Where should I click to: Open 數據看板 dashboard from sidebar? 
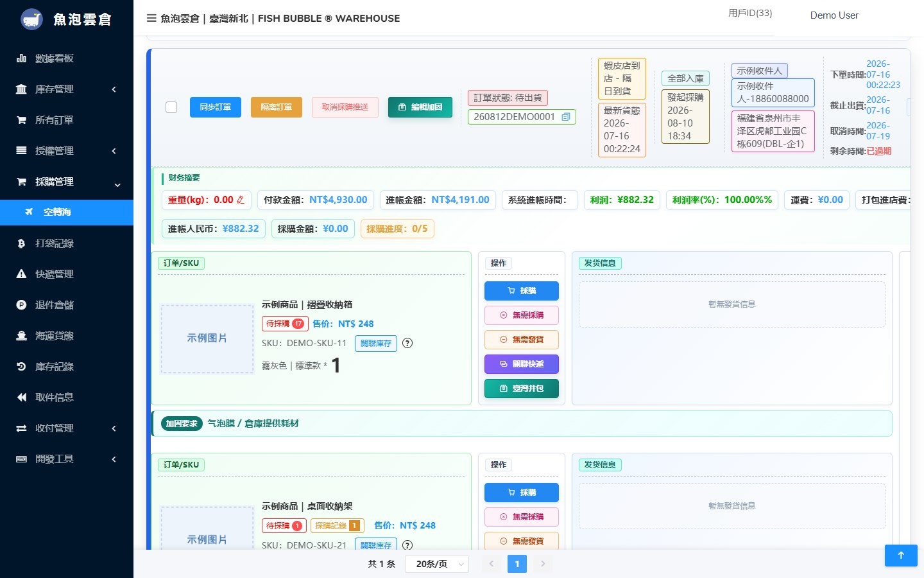coord(67,58)
